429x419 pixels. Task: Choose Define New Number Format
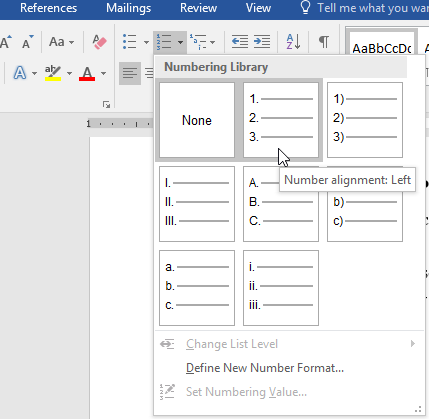coord(265,368)
